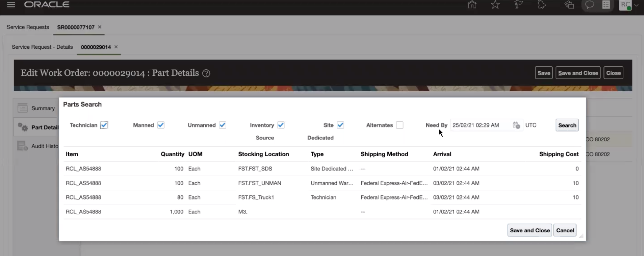This screenshot has height=256, width=644.
Task: Click Close in work order header
Action: tap(614, 73)
